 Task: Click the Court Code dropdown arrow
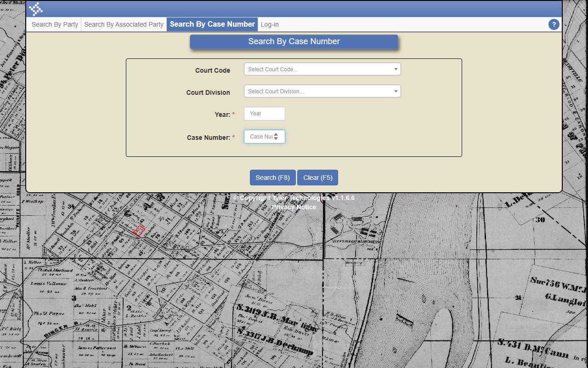point(396,69)
